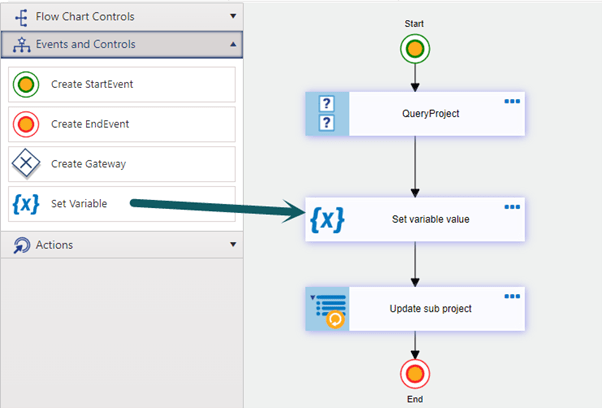This screenshot has width=602, height=408.
Task: Open QueryProject node options menu (three dots)
Action: tap(512, 101)
